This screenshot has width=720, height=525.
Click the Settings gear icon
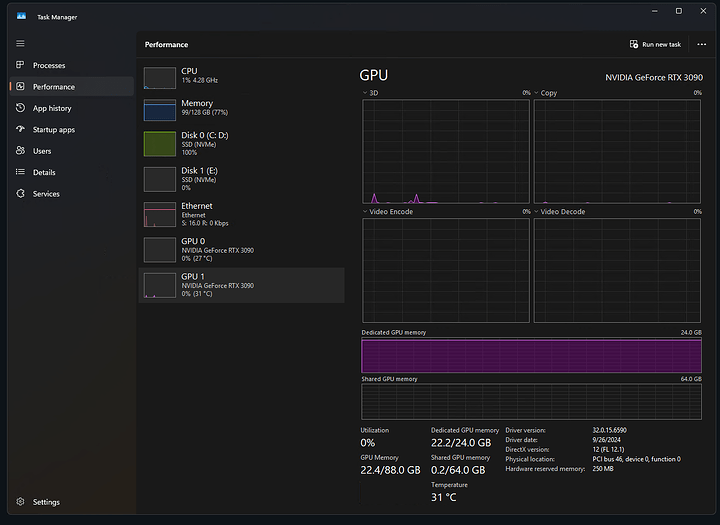tap(20, 502)
